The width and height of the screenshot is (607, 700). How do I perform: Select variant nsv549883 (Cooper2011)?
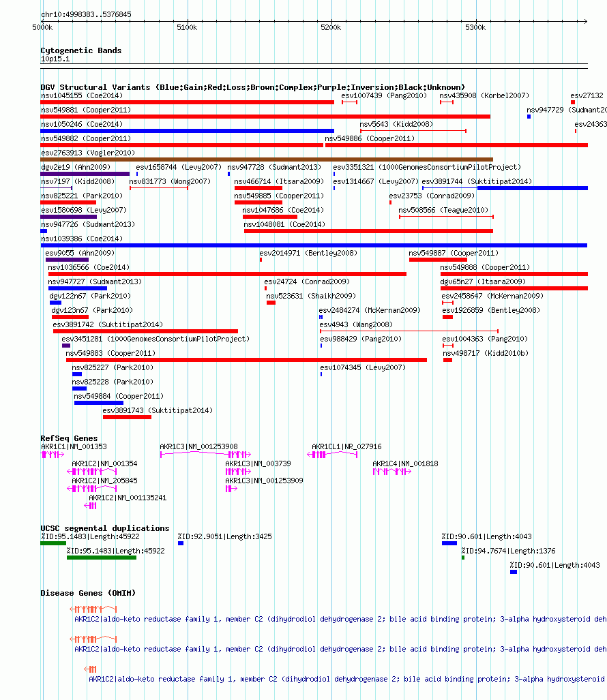[110, 352]
